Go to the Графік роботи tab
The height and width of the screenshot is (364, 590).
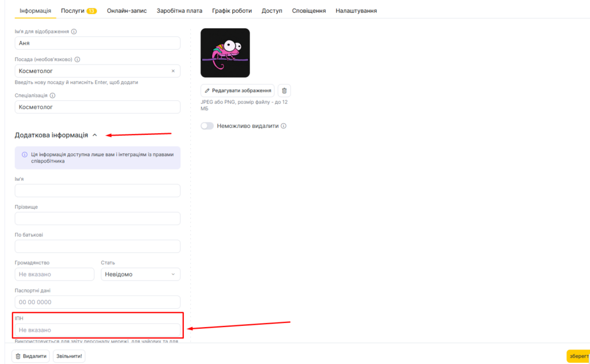(233, 10)
